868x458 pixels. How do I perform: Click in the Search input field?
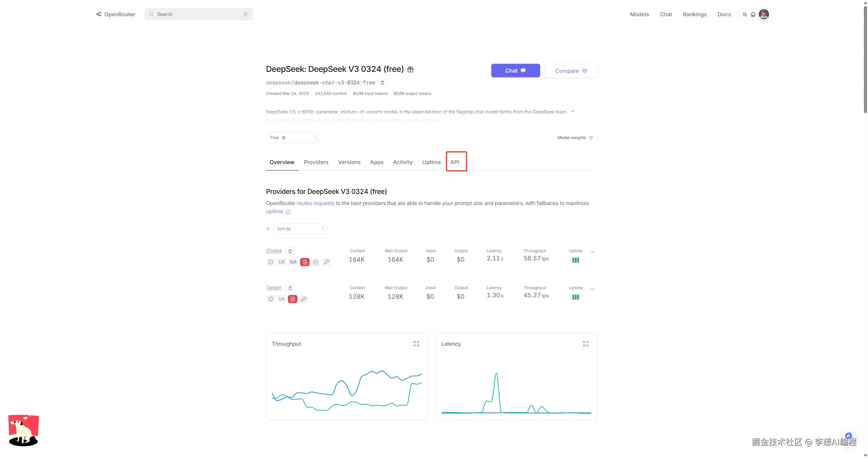tap(198, 14)
